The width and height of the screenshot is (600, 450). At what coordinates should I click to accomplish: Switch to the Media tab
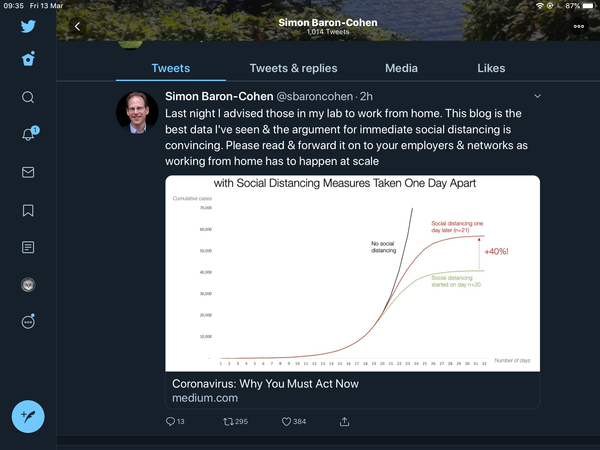401,68
